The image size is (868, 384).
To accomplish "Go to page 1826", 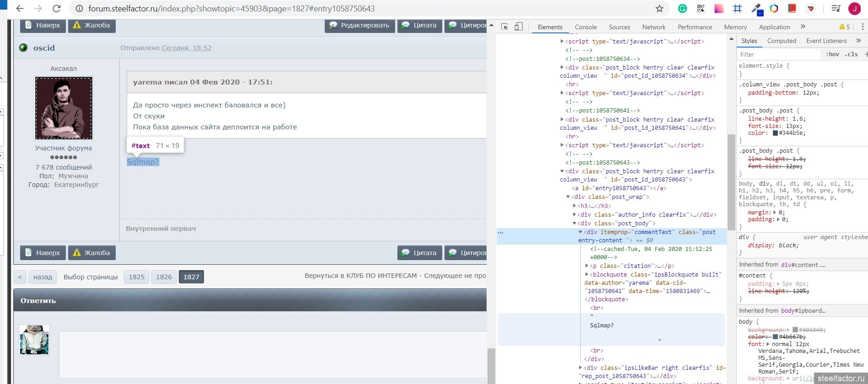I will (164, 277).
